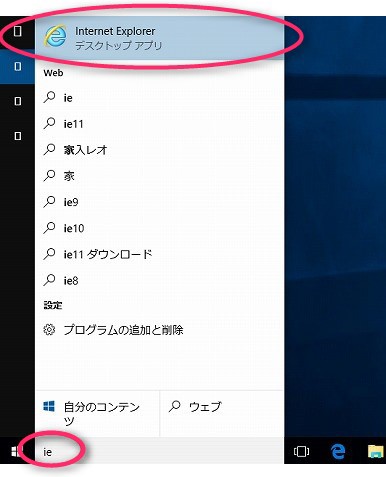Click the "設定" section heading
The height and width of the screenshot is (477, 386).
[x=53, y=305]
